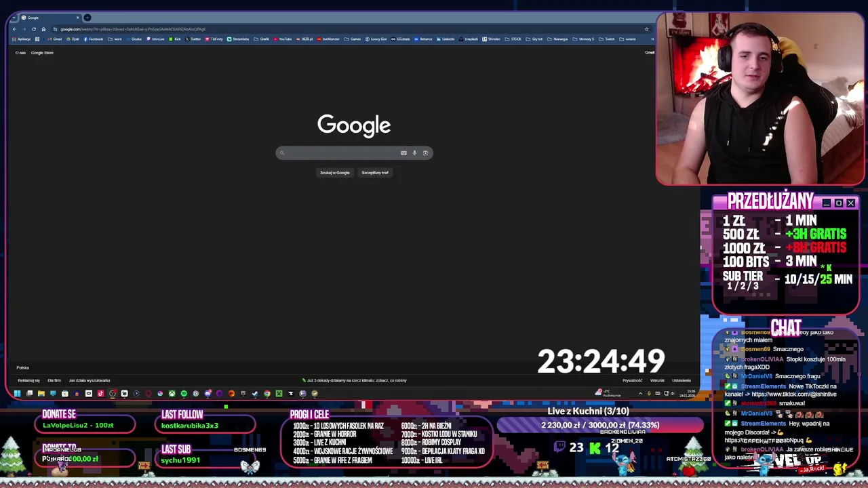Open the O nas link
This screenshot has height=488, width=868.
point(21,53)
